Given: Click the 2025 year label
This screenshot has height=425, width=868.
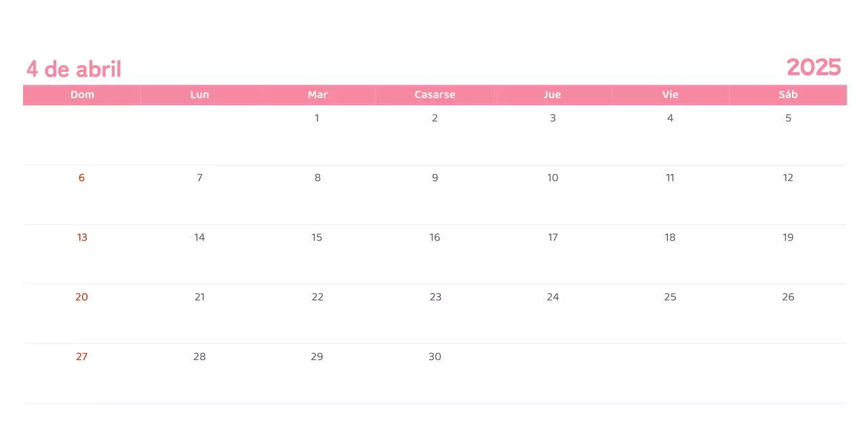Looking at the screenshot, I should pos(814,67).
